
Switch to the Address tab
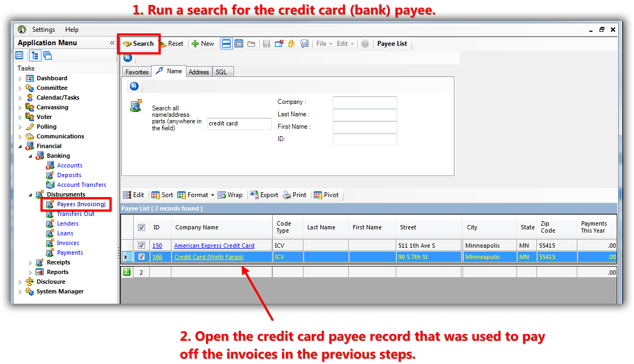(x=199, y=72)
